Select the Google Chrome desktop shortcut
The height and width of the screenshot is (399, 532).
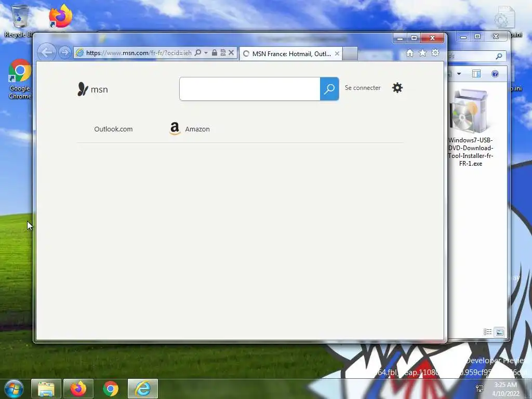pyautogui.click(x=20, y=79)
